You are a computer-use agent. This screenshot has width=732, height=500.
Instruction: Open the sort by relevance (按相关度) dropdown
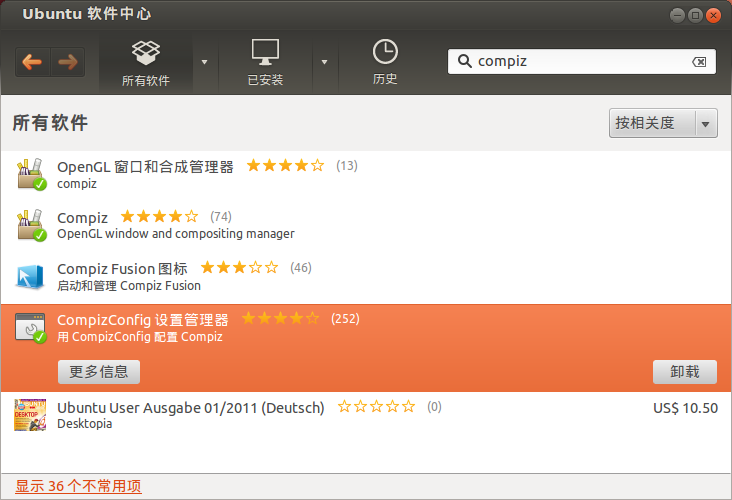click(x=663, y=123)
